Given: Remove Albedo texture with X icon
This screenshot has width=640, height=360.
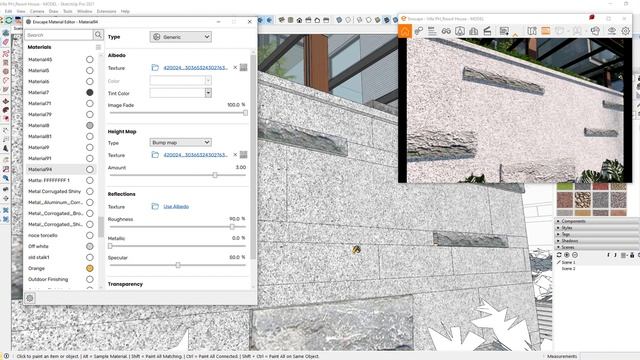Looking at the screenshot, I should click(x=235, y=68).
